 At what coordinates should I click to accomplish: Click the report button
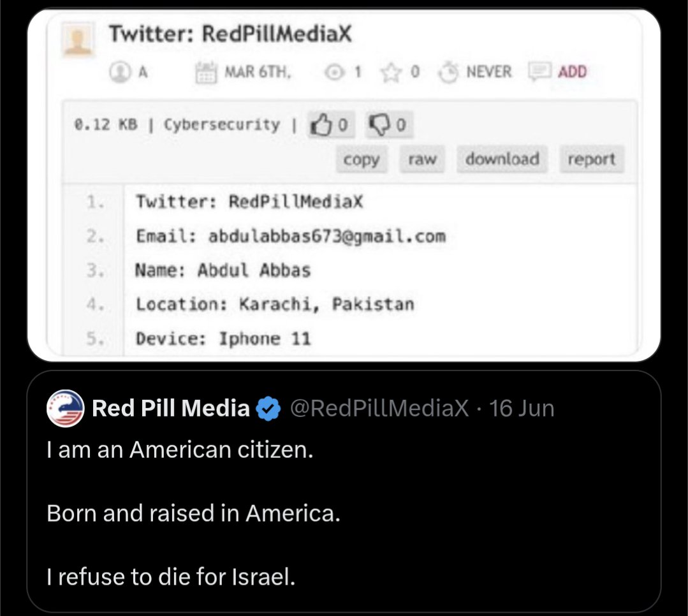[x=592, y=159]
